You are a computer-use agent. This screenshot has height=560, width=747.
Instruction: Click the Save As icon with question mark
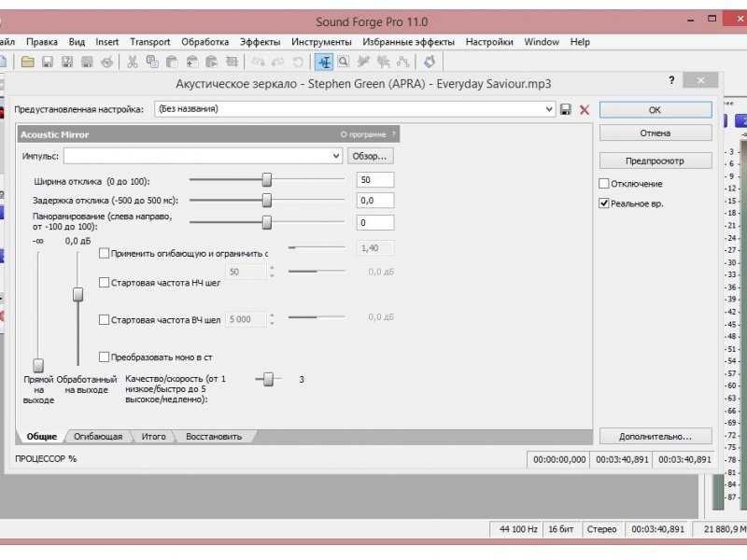point(67,62)
